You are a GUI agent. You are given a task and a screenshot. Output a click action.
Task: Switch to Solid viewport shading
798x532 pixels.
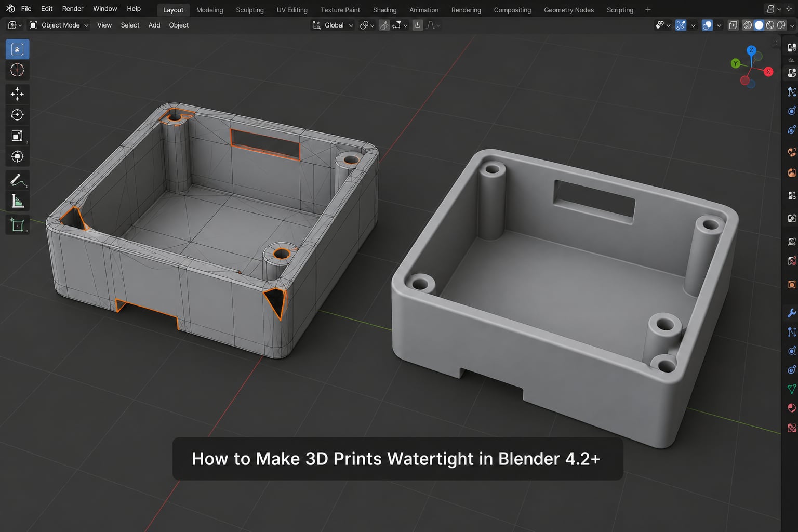click(759, 25)
